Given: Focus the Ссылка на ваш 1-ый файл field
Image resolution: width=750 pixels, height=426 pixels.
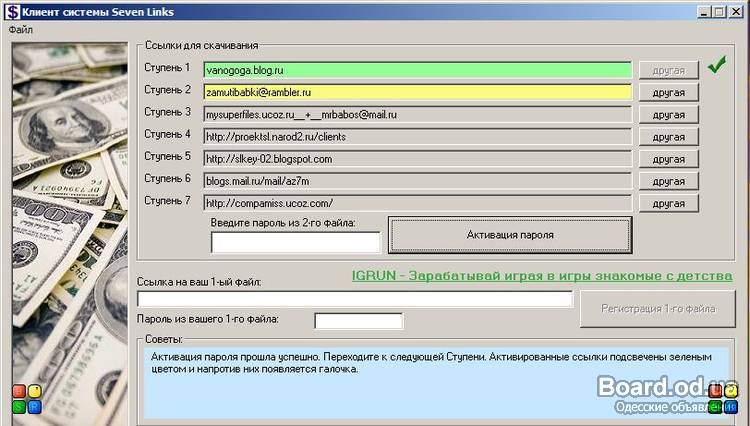Looking at the screenshot, I should (355, 299).
